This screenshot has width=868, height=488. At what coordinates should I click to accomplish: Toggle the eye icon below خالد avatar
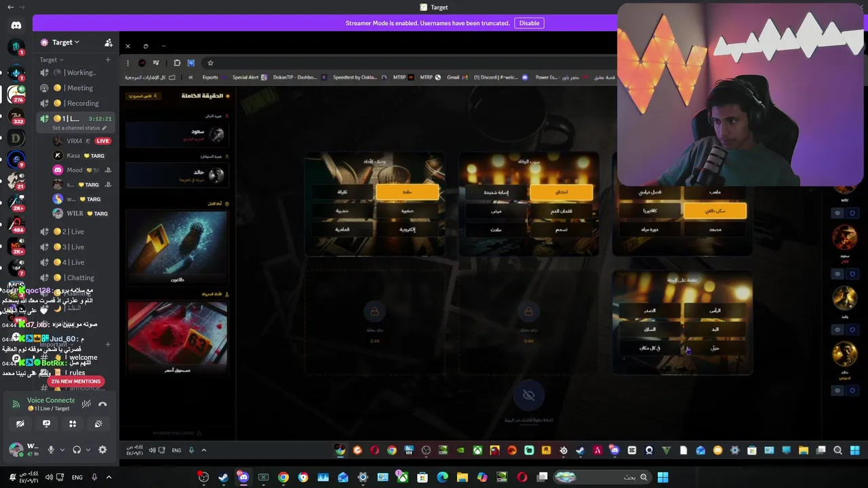tap(837, 390)
